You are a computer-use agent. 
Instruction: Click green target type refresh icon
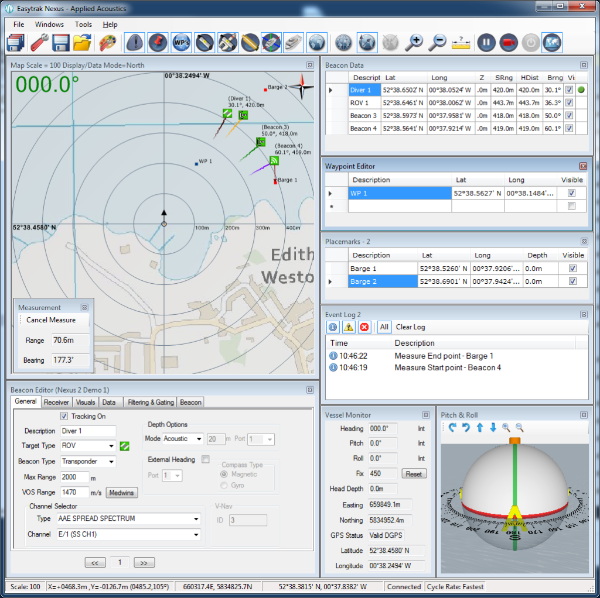pyautogui.click(x=125, y=445)
